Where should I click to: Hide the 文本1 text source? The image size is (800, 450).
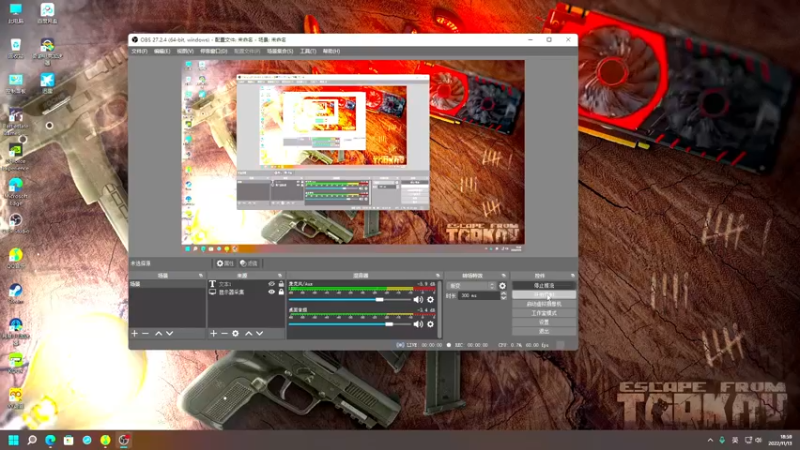tap(271, 284)
